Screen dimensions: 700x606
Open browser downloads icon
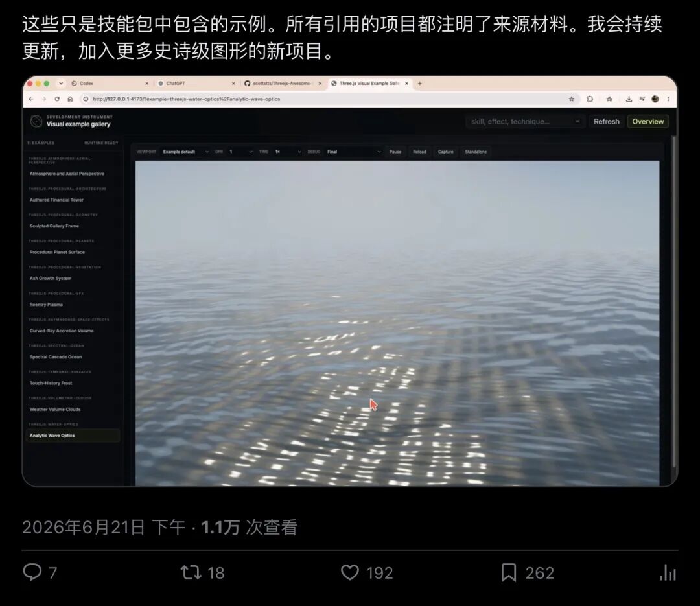click(629, 99)
